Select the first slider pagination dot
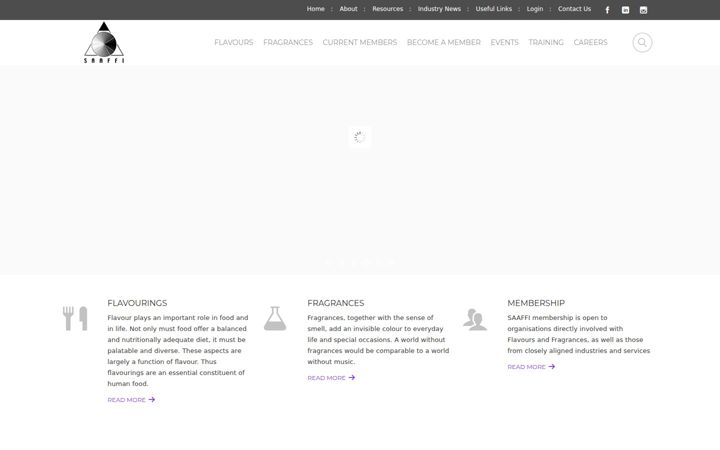The width and height of the screenshot is (720, 450). point(328,262)
